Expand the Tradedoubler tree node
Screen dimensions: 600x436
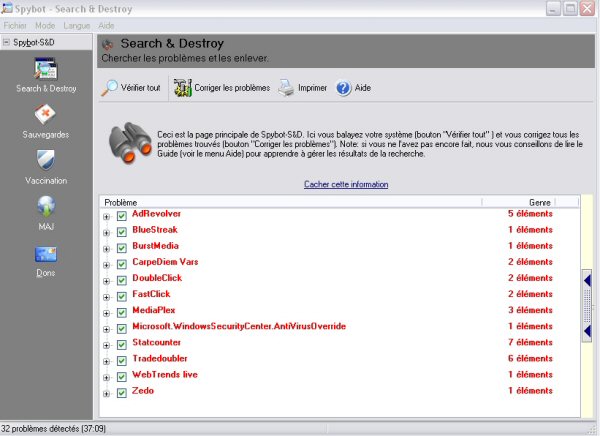tap(106, 361)
